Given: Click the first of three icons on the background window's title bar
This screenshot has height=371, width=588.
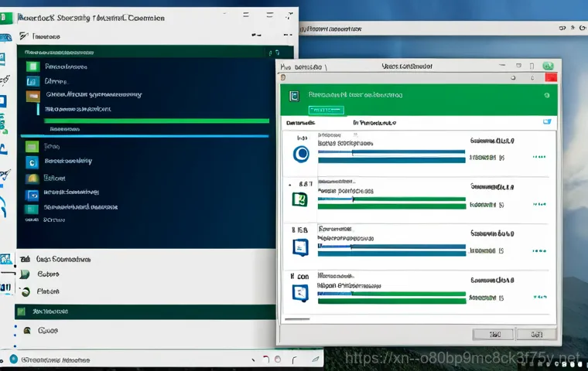Looking at the screenshot, I should tap(562, 28).
